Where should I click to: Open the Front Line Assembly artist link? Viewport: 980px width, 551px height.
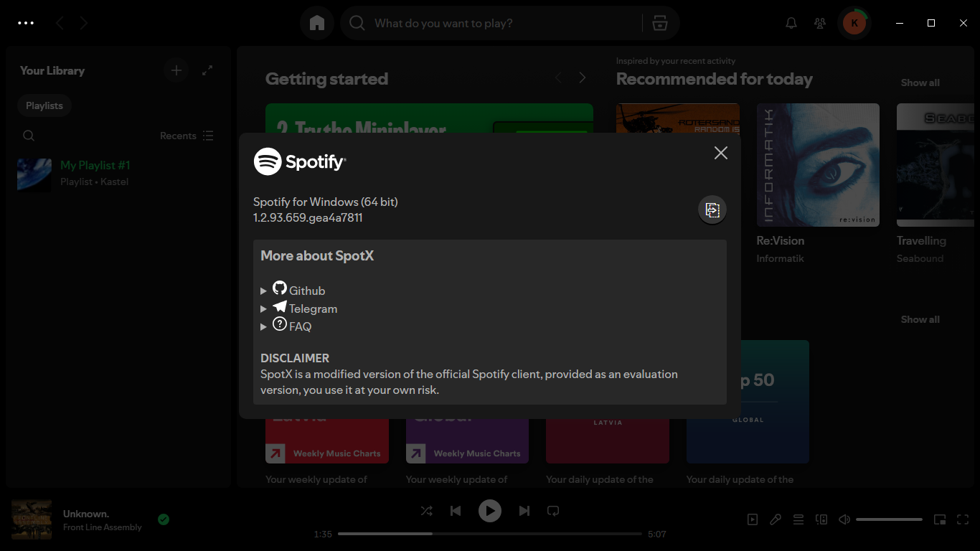[103, 527]
